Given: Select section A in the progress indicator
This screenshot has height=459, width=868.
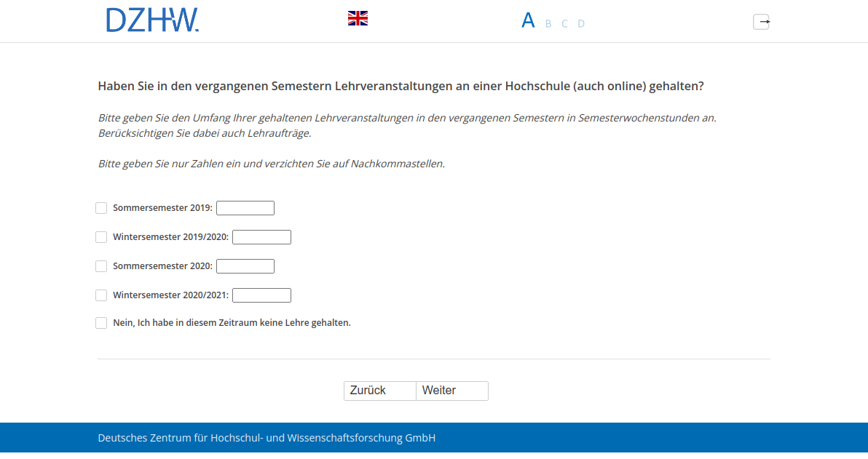Looking at the screenshot, I should click(x=528, y=20).
